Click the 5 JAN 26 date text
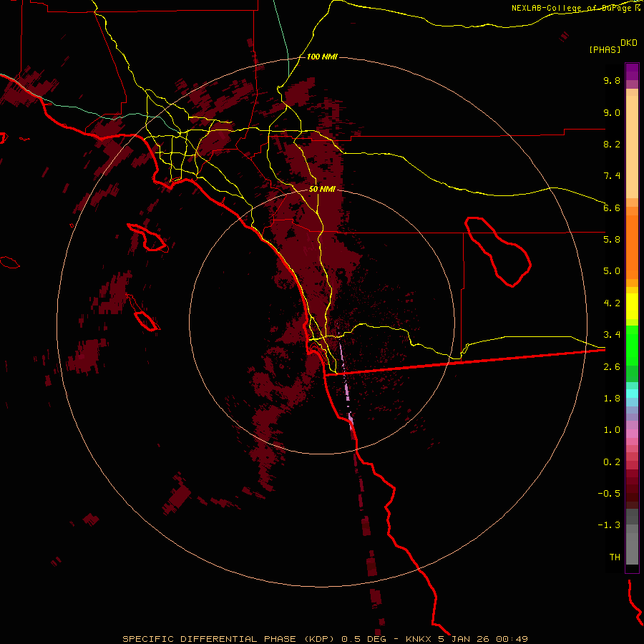 (x=464, y=639)
